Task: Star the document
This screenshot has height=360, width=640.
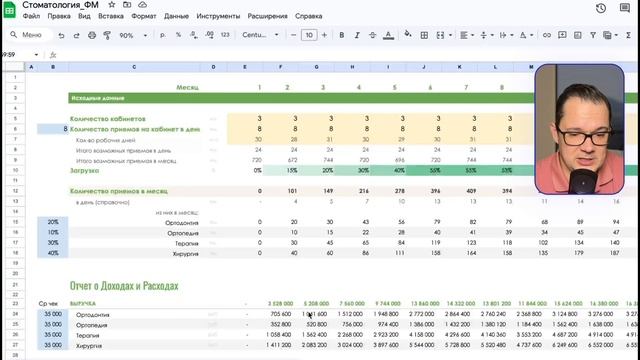Action: 111,5
